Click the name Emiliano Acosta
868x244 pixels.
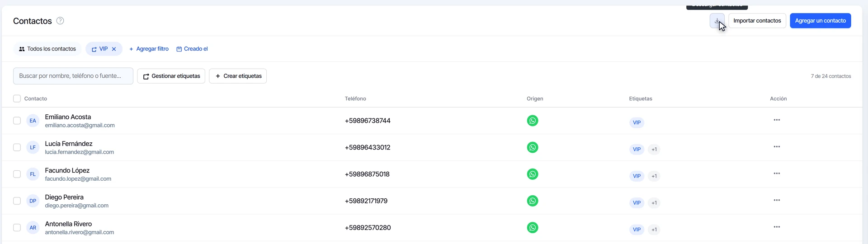(x=68, y=117)
